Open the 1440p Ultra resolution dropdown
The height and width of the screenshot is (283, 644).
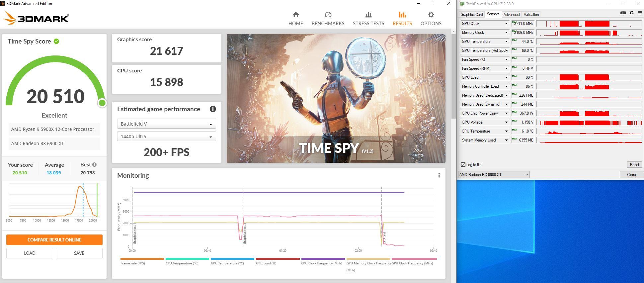(166, 136)
